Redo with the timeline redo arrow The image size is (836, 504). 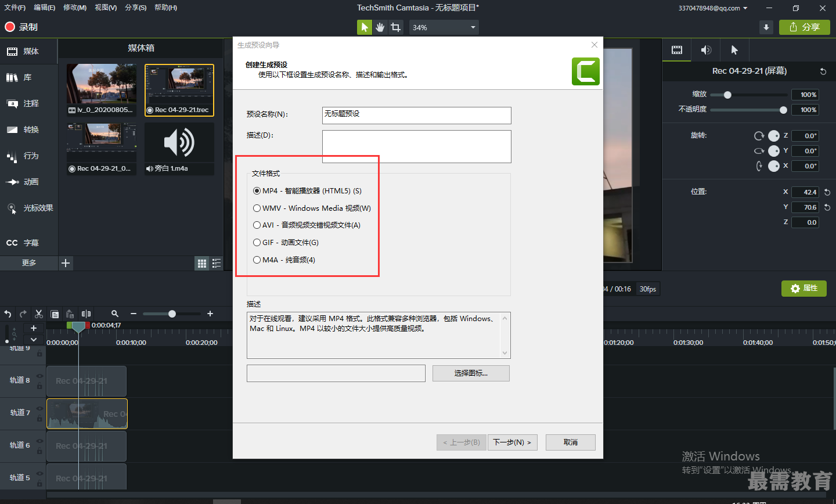[23, 314]
